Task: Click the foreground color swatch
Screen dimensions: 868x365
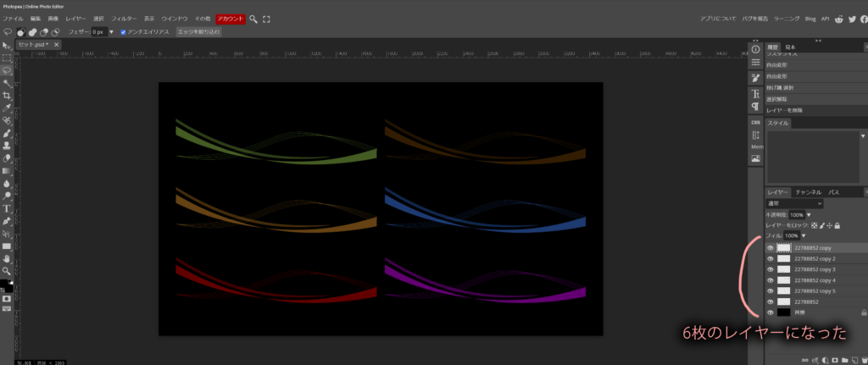Action: pyautogui.click(x=4, y=282)
